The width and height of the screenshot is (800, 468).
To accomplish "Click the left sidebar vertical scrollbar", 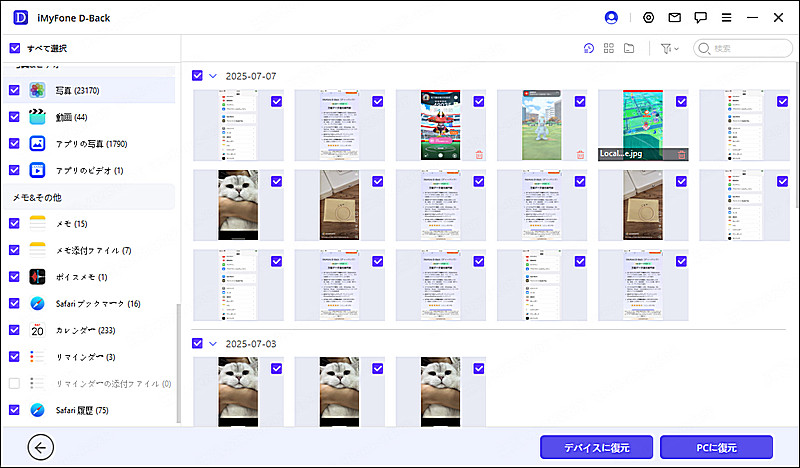I will 178,360.
